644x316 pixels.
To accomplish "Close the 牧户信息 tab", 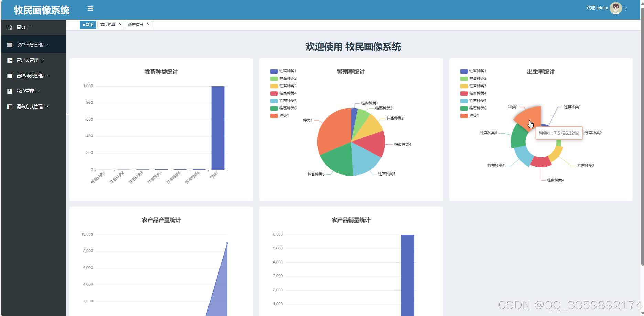I will pyautogui.click(x=148, y=24).
